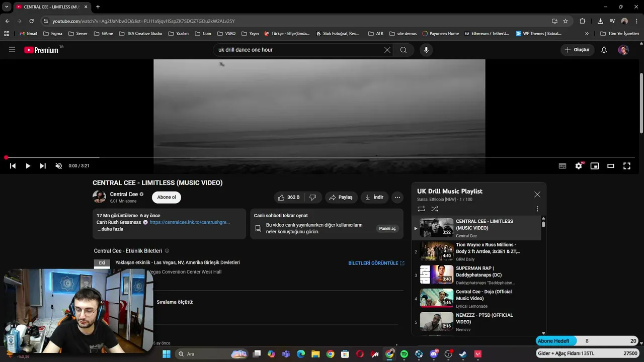
Task: Bookmark this page with star icon
Action: point(566,21)
